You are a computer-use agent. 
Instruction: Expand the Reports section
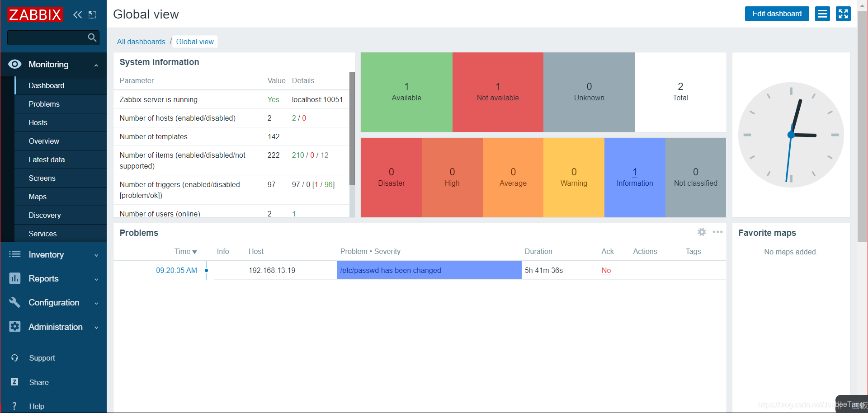[96, 279]
